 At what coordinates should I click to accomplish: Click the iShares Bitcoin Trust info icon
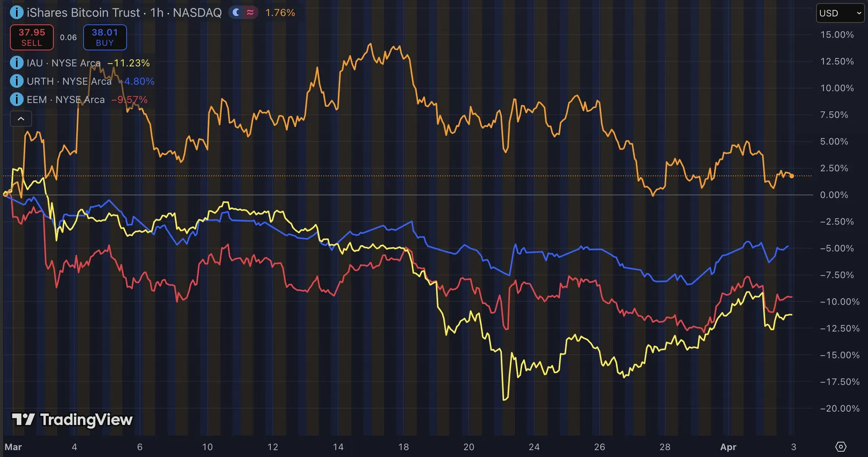(x=16, y=12)
